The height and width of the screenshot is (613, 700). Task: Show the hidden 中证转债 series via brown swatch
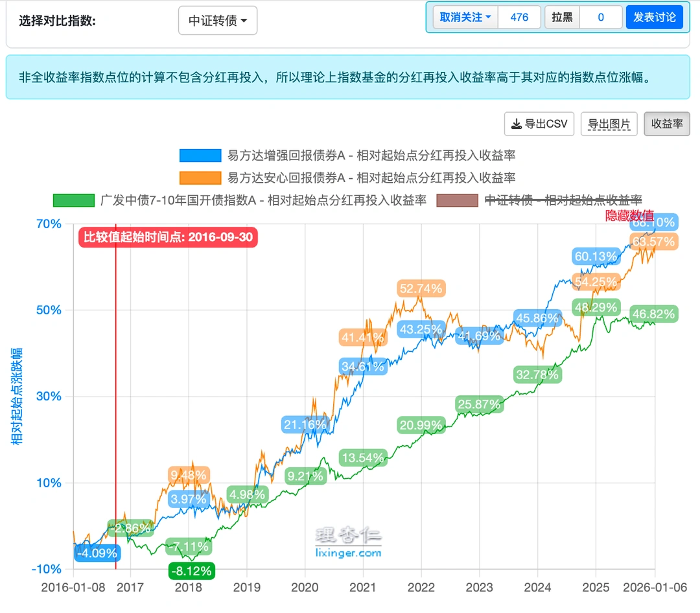pyautogui.click(x=457, y=200)
